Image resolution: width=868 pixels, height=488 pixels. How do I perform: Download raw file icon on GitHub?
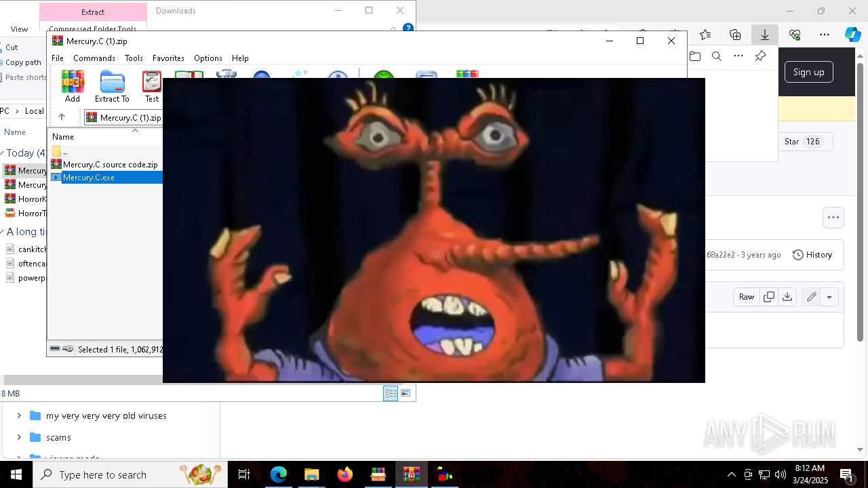point(787,297)
